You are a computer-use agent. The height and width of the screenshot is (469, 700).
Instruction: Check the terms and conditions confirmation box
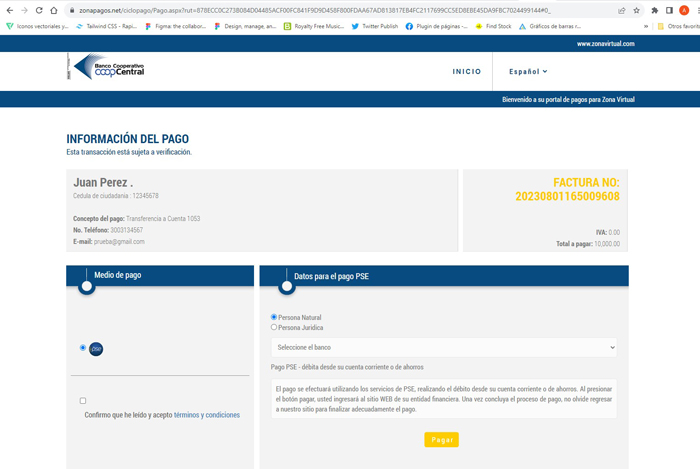pyautogui.click(x=83, y=401)
